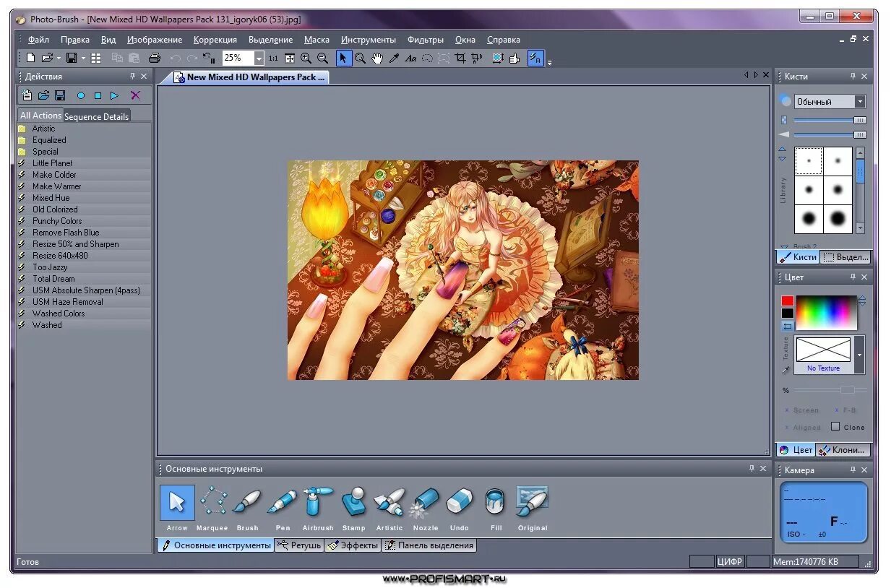
Task: Delete action with the purple X icon
Action: coord(135,95)
